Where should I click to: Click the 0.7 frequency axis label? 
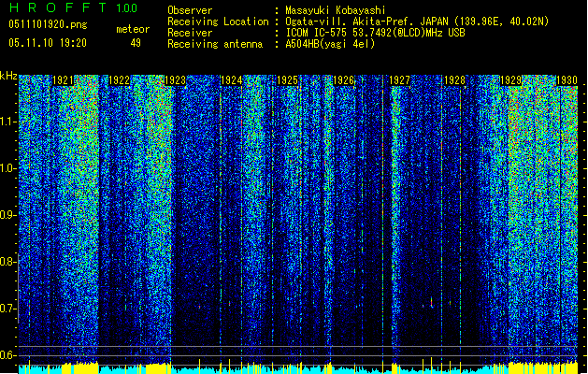click(x=8, y=309)
